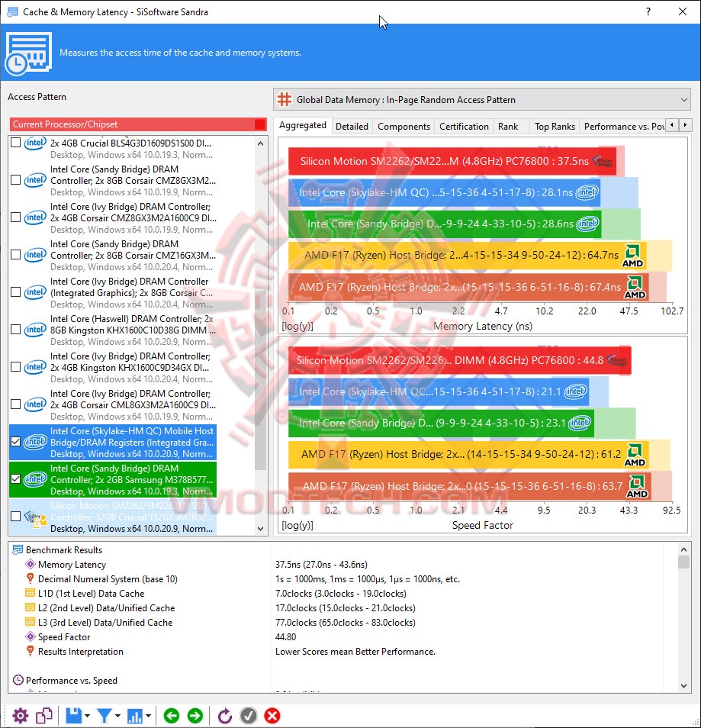
Task: Click the cache latency module header icon
Action: (28, 53)
